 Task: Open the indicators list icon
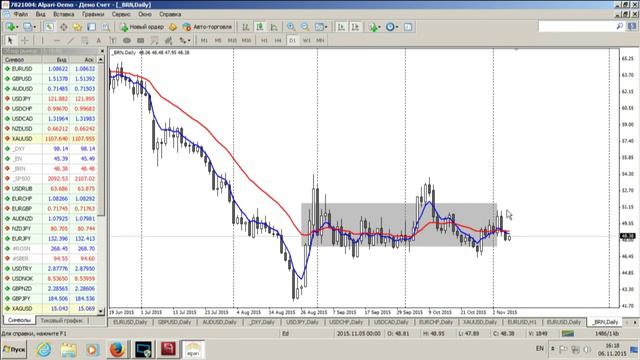tap(373, 27)
